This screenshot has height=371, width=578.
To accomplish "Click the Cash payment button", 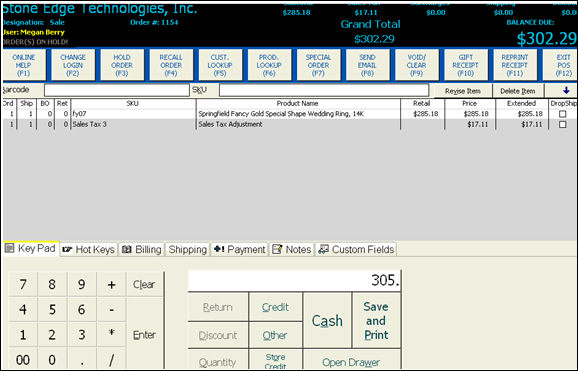I will (x=327, y=320).
